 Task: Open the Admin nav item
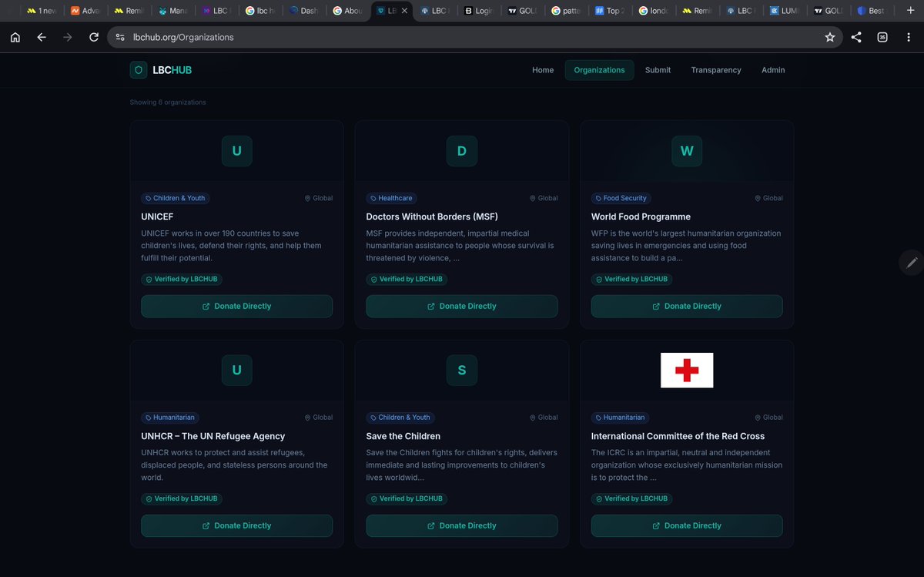pos(773,70)
